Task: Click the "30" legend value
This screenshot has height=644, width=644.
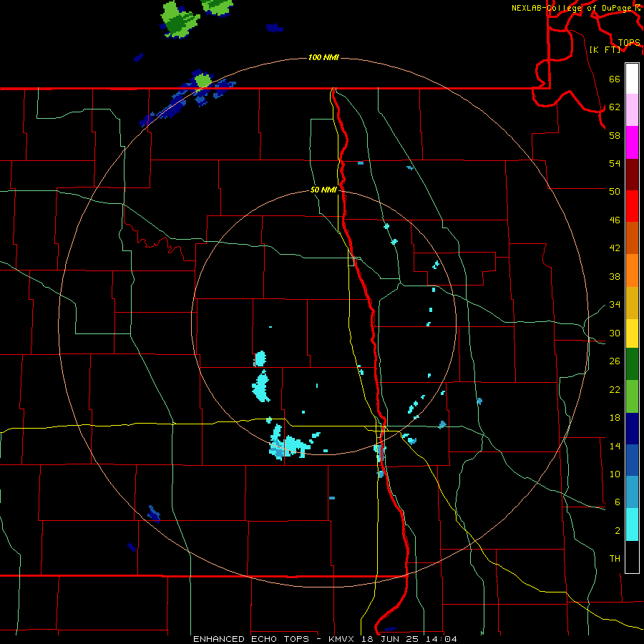Action: coord(615,333)
